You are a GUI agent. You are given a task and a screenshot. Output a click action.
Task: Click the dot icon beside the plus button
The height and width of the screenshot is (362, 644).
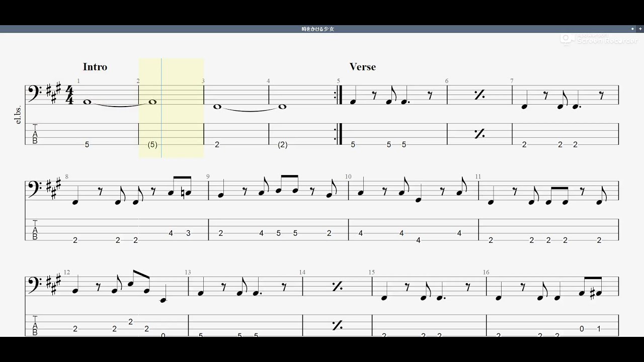[x=632, y=29]
